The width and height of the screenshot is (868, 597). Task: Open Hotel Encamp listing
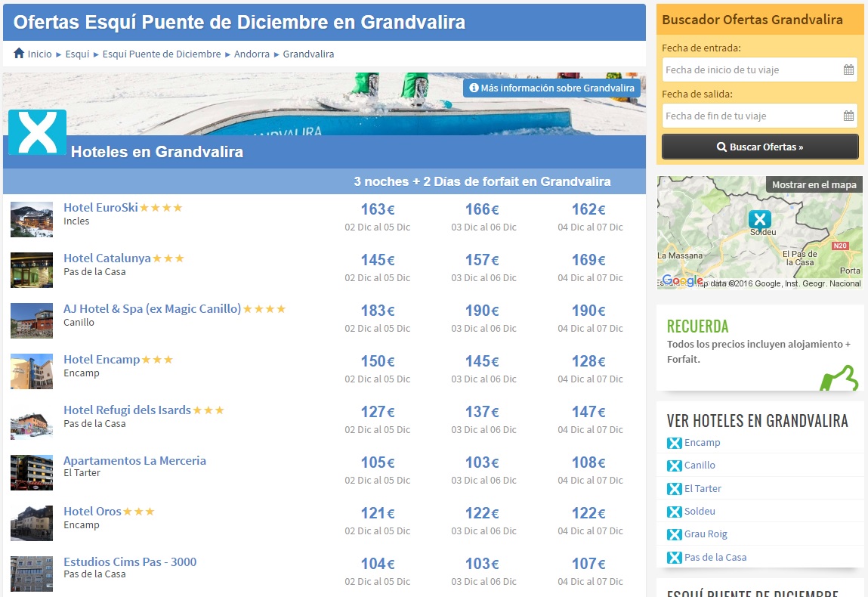[101, 360]
